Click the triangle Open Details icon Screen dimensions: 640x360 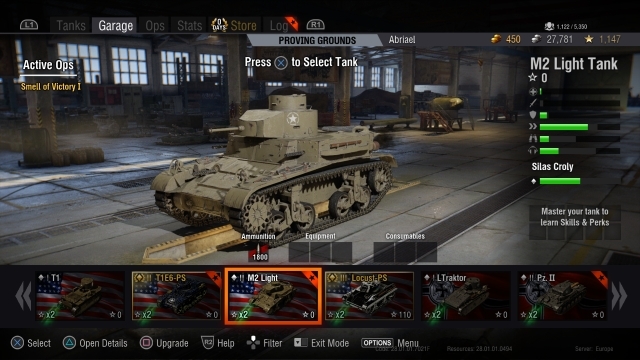[69, 343]
